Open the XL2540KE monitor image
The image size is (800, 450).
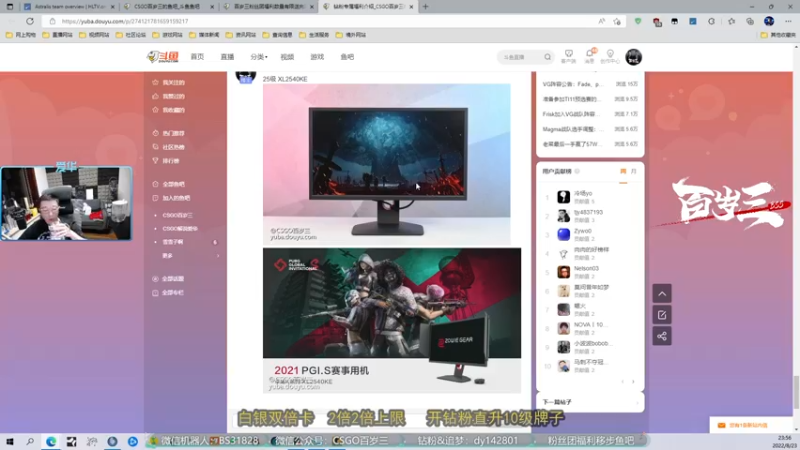pos(386,164)
